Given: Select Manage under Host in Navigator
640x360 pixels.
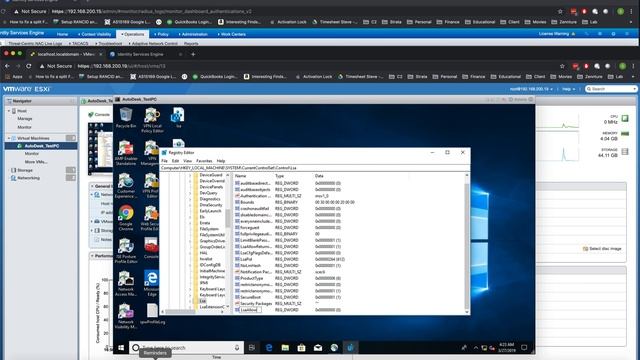Looking at the screenshot, I should [24, 119].
